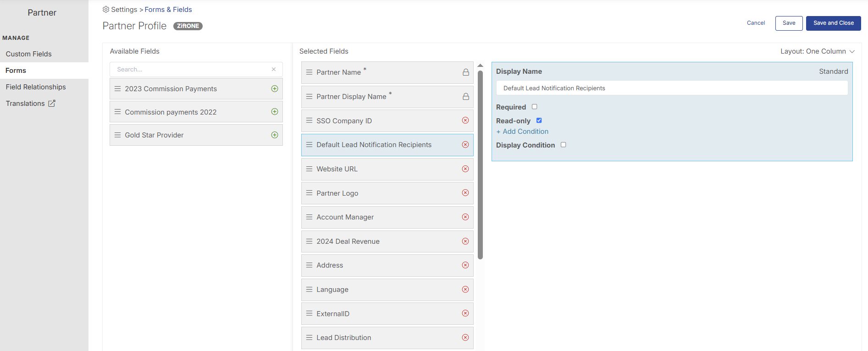
Task: Remove Language from selected fields
Action: [x=465, y=289]
